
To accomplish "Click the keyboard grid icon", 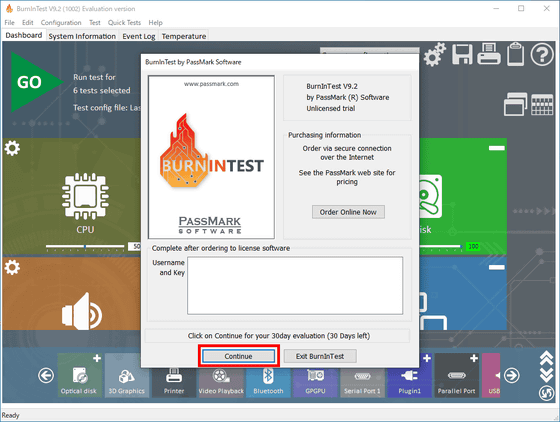I will 542,105.
